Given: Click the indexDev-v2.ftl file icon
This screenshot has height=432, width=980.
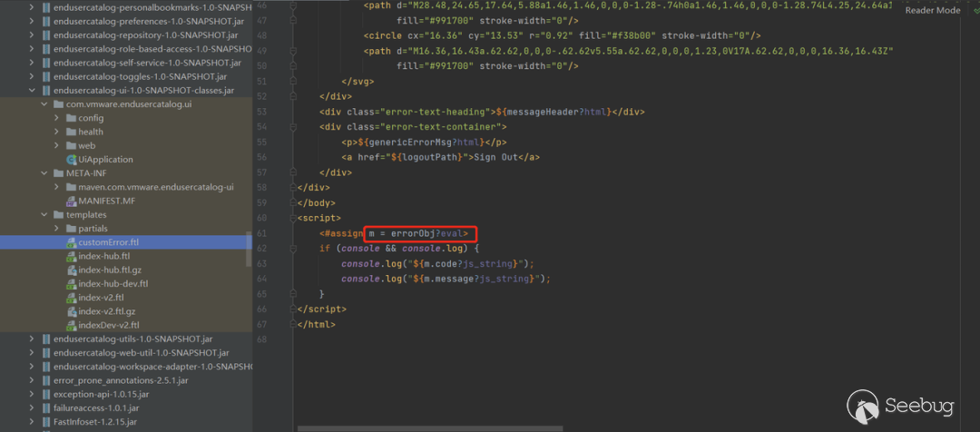Looking at the screenshot, I should (x=72, y=325).
